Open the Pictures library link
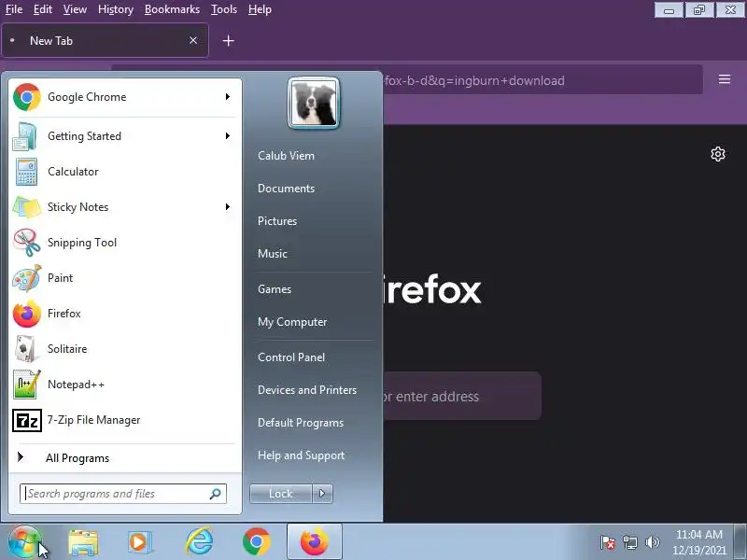 [x=277, y=221]
